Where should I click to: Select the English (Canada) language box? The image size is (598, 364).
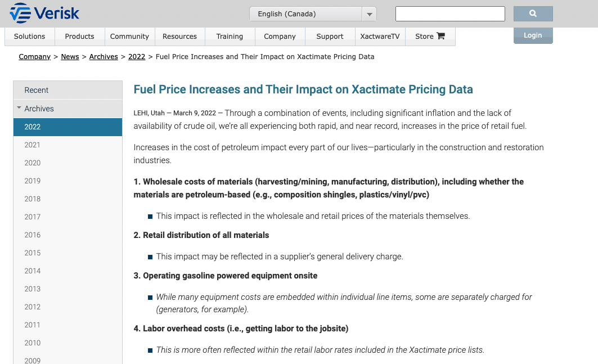(305, 14)
